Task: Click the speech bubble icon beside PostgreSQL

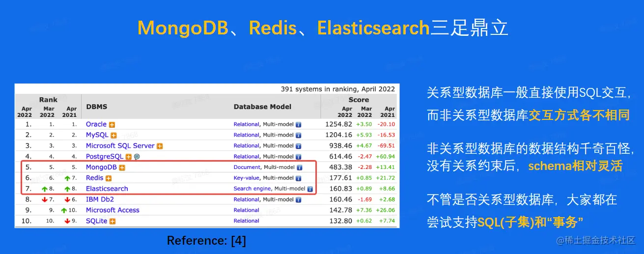Action: pyautogui.click(x=137, y=157)
